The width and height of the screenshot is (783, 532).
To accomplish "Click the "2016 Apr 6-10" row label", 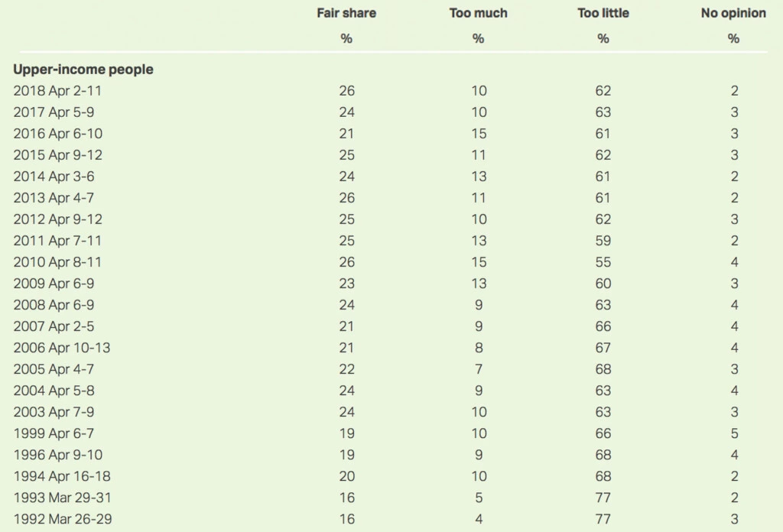I will [x=58, y=134].
